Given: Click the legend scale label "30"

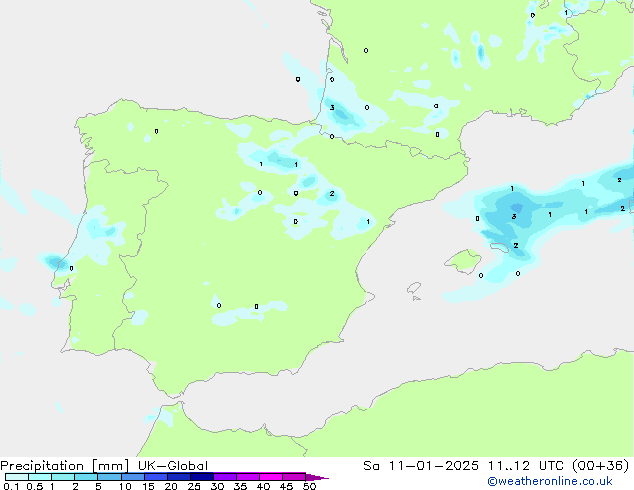Looking at the screenshot, I should pyautogui.click(x=217, y=486).
